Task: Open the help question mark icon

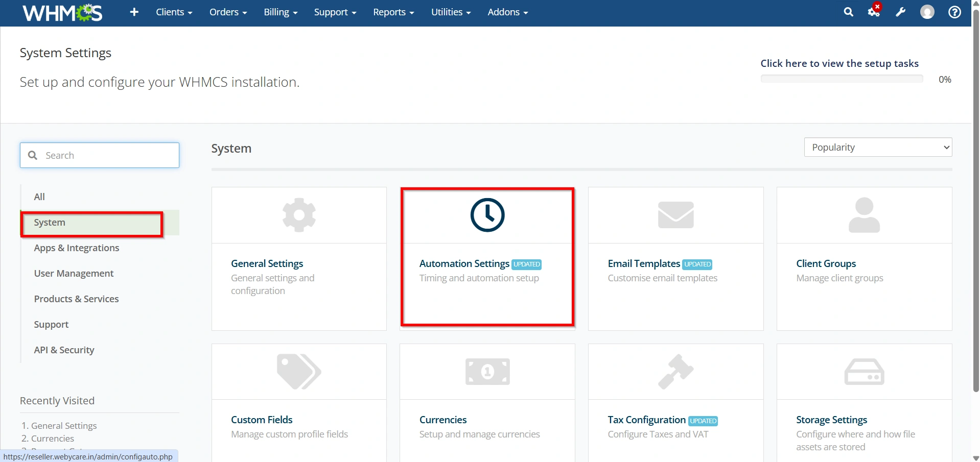Action: (x=954, y=12)
